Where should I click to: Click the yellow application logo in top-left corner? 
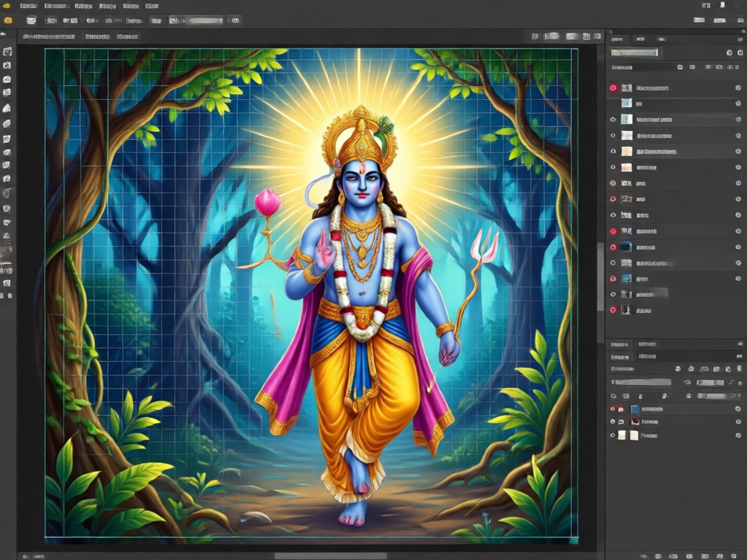coord(6,6)
